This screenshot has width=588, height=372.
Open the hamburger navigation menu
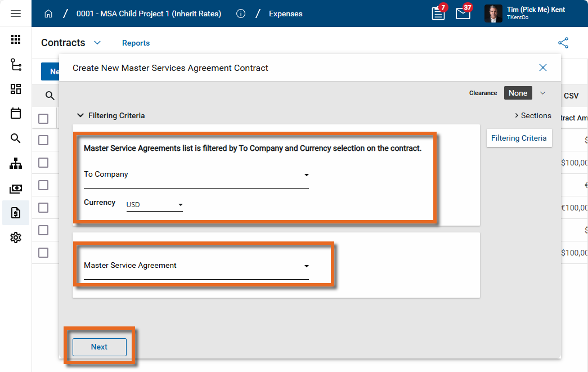(x=16, y=14)
